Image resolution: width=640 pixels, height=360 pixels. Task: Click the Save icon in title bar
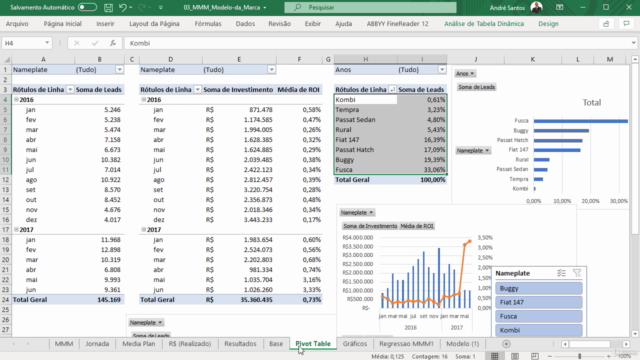pos(108,7)
